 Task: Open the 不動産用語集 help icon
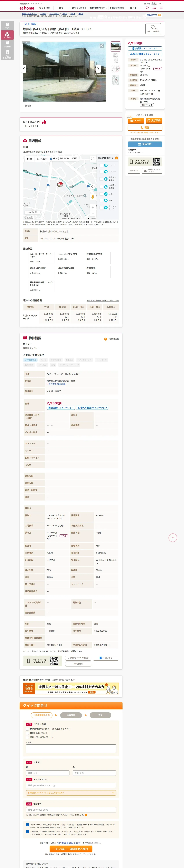(x=106, y=339)
